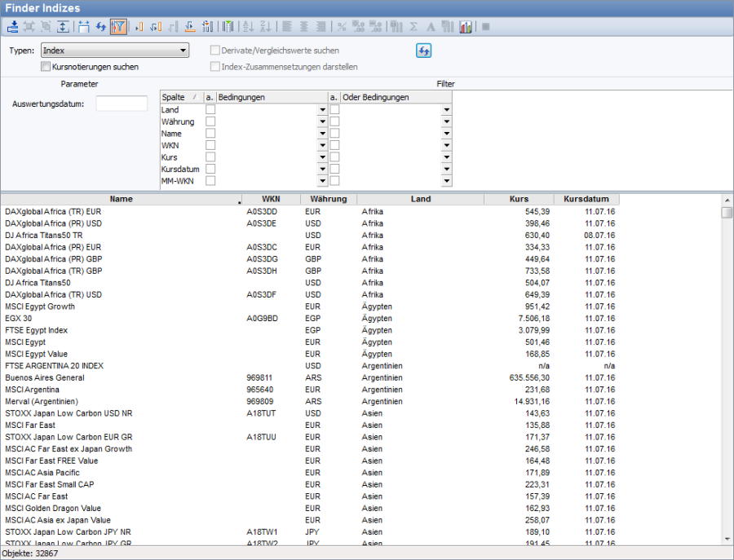Image resolution: width=734 pixels, height=560 pixels.
Task: Click the fit row height toolbar icon
Action: pos(64,27)
